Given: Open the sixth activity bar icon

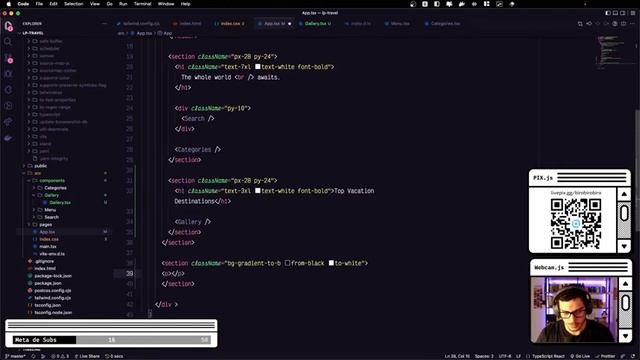Looking at the screenshot, I should coord(8,106).
